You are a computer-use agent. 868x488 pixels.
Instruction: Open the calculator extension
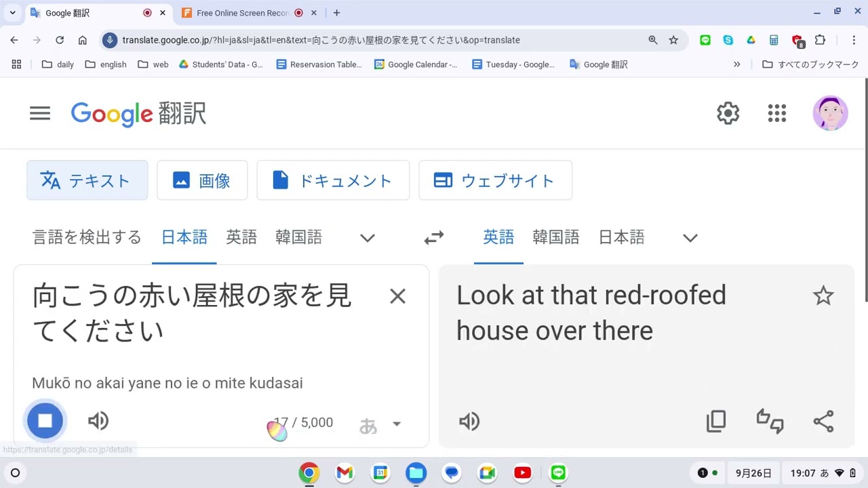click(774, 40)
